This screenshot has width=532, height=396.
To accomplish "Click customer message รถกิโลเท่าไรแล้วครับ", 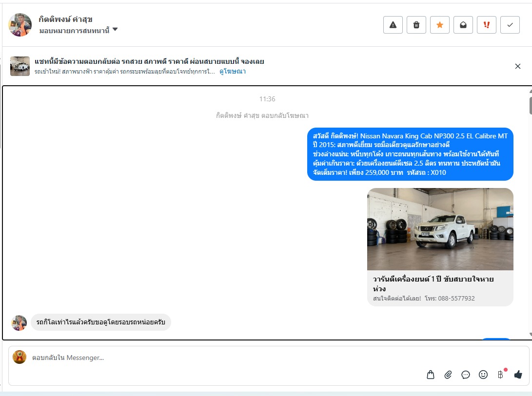I will pos(101,322).
